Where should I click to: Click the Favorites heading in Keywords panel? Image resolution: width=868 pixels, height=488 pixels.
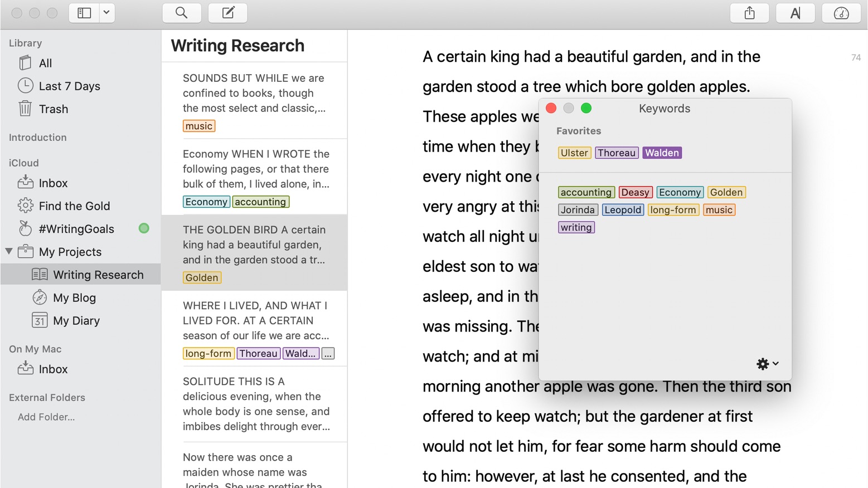click(579, 131)
